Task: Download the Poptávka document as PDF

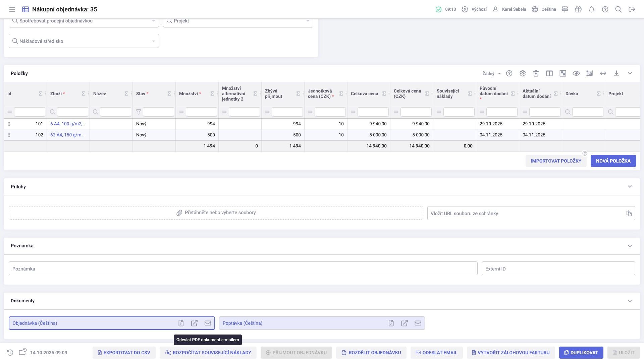Action: coord(391,323)
